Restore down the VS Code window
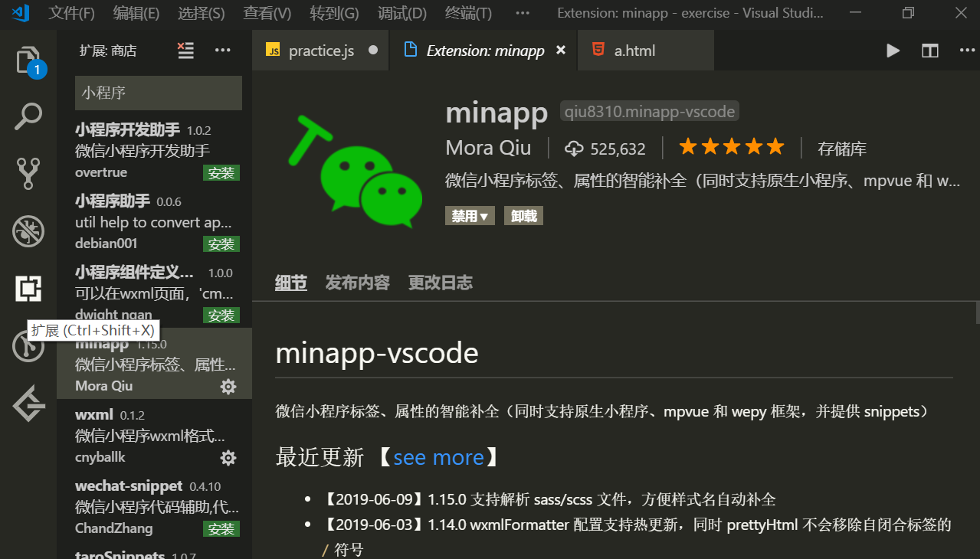980x559 pixels. (x=909, y=13)
